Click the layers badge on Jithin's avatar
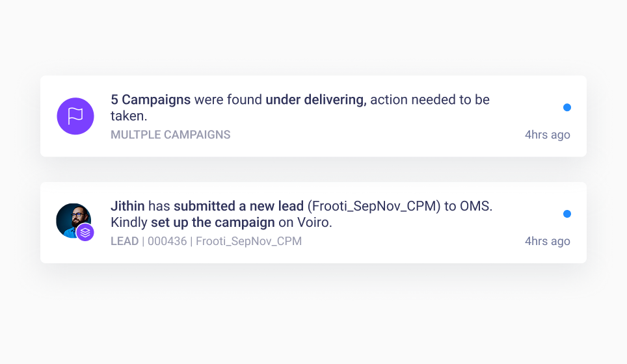 pos(85,232)
